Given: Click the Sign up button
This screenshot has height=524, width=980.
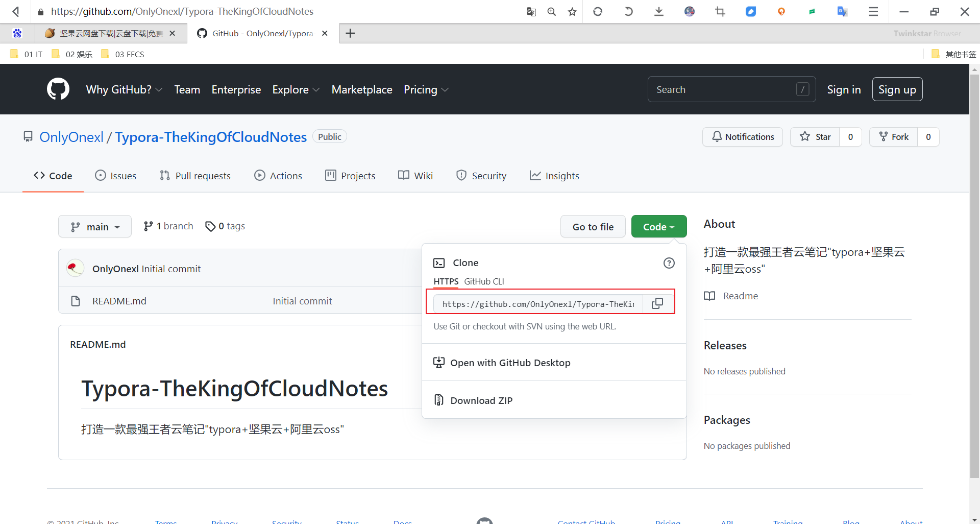Looking at the screenshot, I should 897,89.
